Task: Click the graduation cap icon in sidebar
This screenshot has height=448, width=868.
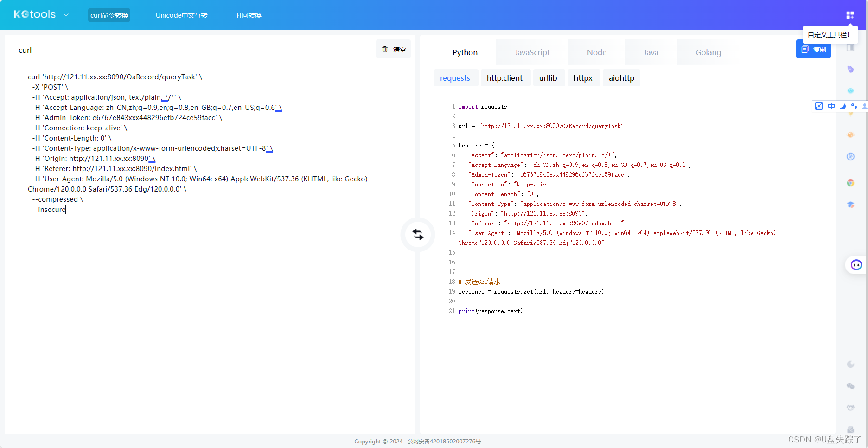Action: tap(850, 205)
